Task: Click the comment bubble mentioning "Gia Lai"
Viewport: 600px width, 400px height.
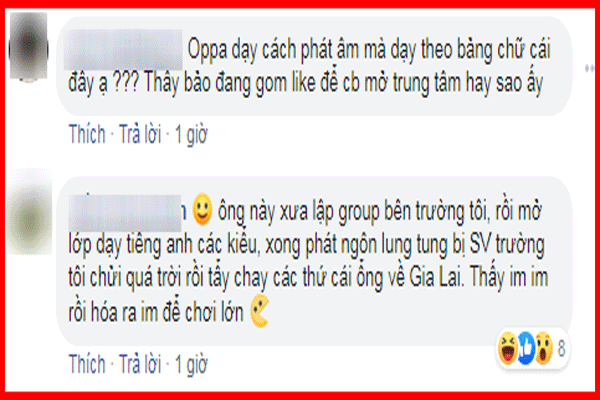Action: tap(314, 261)
